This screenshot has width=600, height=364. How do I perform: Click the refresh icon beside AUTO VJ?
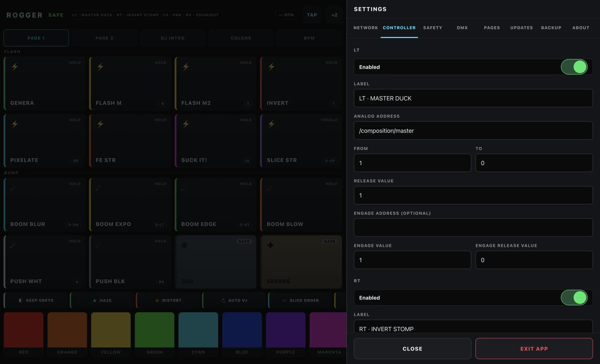tap(223, 300)
